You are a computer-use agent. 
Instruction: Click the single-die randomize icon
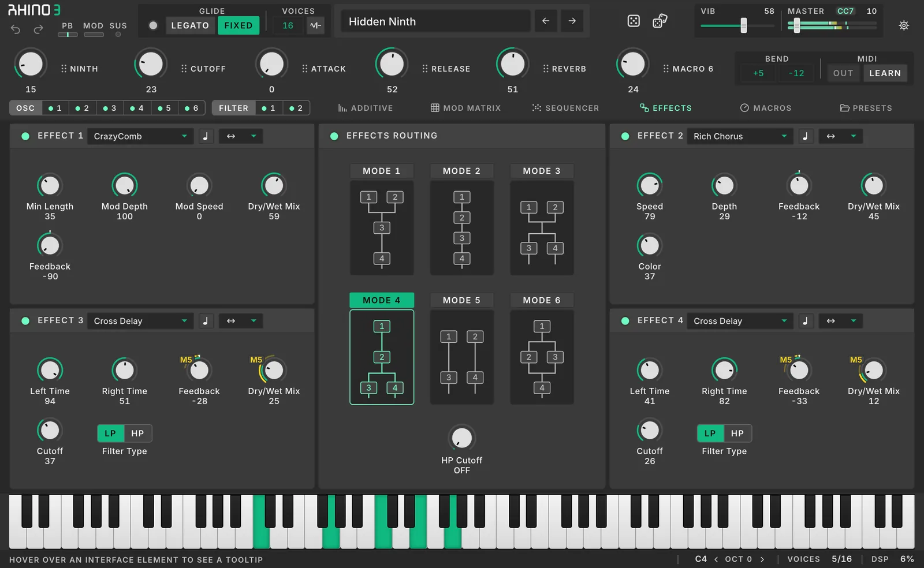[634, 21]
